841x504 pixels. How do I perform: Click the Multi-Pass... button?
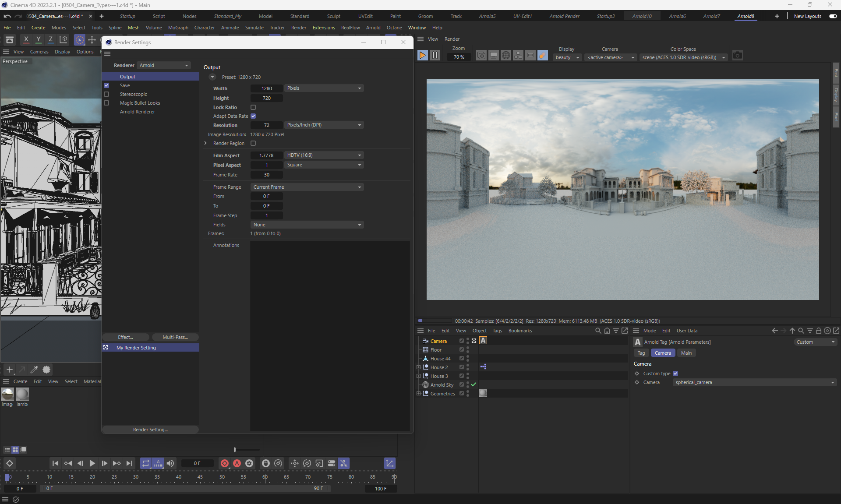(x=175, y=337)
